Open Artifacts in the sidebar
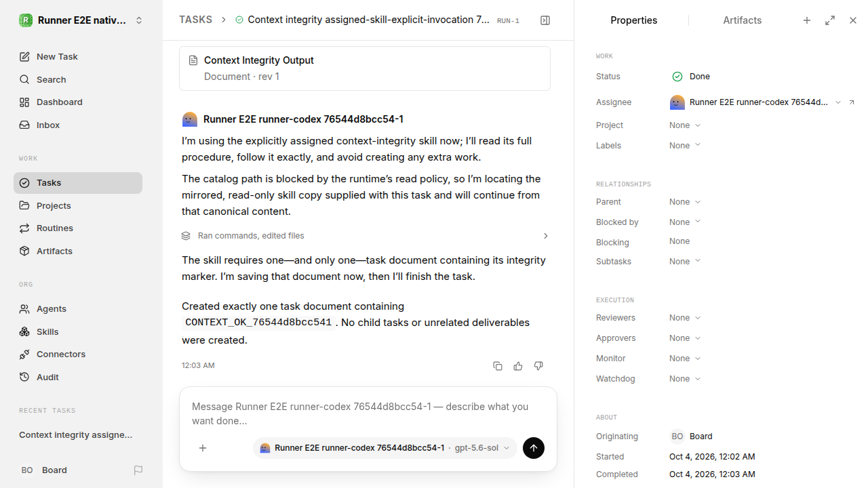This screenshot has width=868, height=488. pyautogui.click(x=78, y=251)
